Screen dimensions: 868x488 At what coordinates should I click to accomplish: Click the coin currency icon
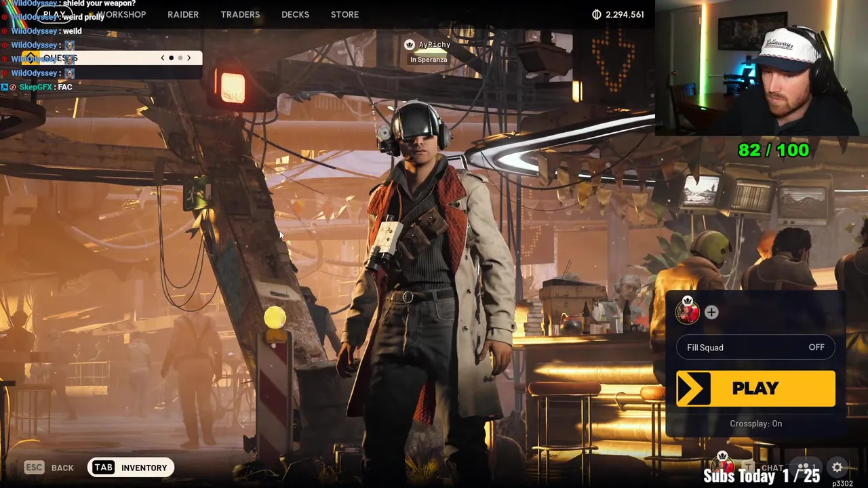click(597, 14)
